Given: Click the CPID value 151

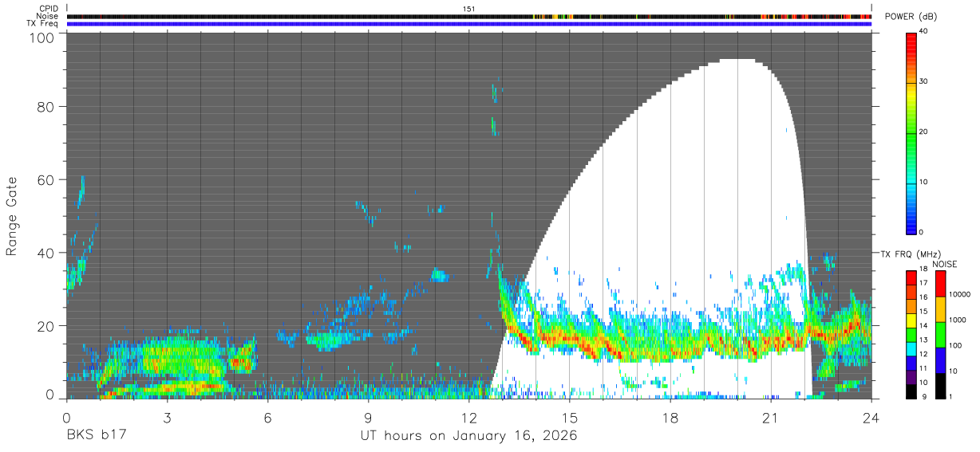Looking at the screenshot, I should tap(469, 9).
